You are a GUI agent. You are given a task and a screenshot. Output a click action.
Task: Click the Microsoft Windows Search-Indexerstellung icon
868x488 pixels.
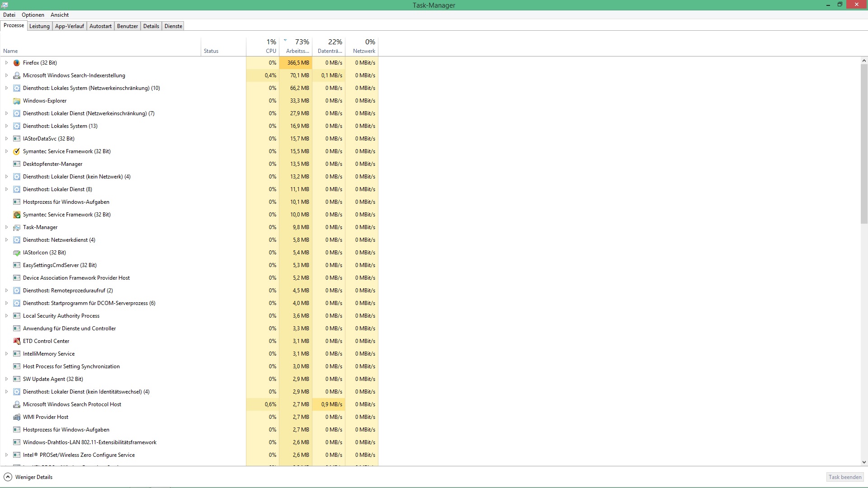[x=17, y=75]
